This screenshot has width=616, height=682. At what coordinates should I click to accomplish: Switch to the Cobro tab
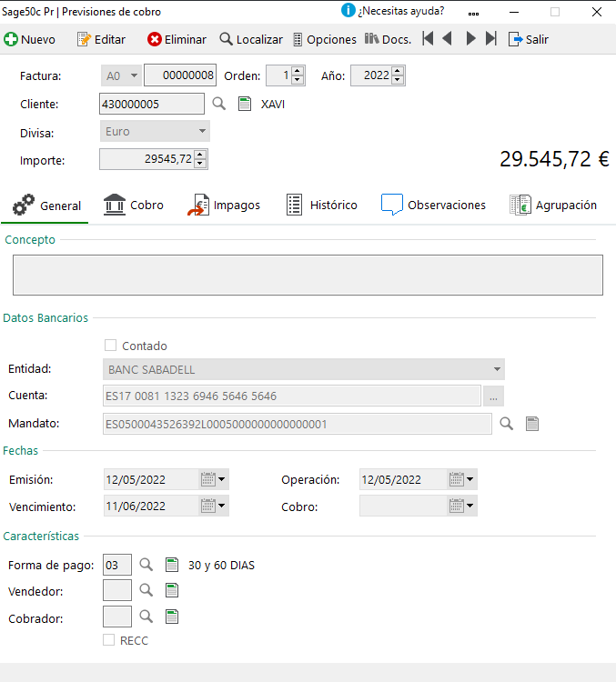[x=134, y=205]
